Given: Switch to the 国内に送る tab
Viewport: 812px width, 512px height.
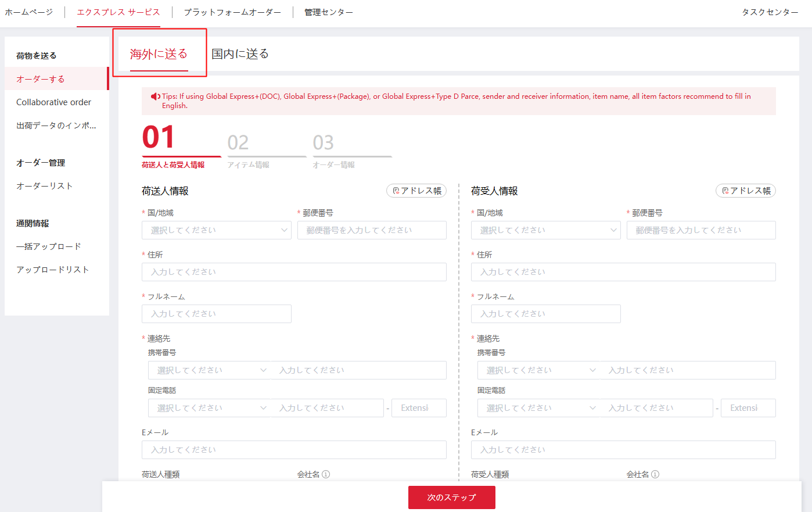Looking at the screenshot, I should [240, 53].
